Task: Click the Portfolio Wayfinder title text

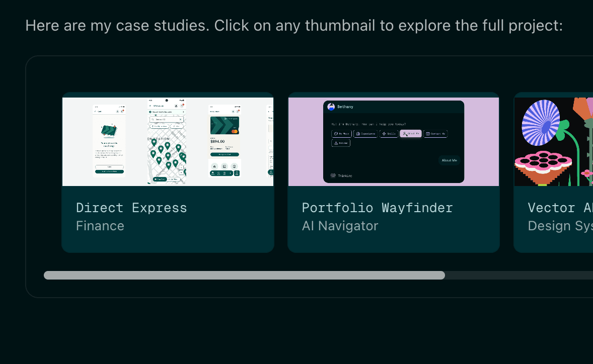Action: [378, 208]
